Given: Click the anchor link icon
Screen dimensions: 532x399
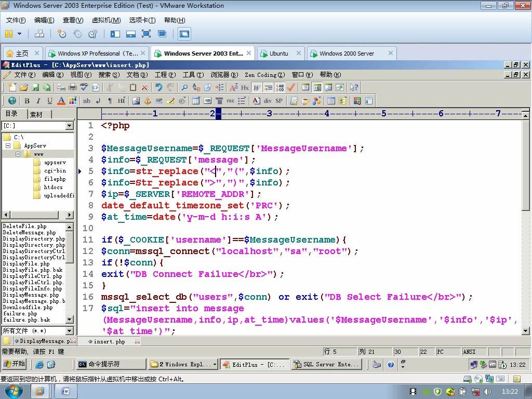Looking at the screenshot, I should pyautogui.click(x=147, y=101).
